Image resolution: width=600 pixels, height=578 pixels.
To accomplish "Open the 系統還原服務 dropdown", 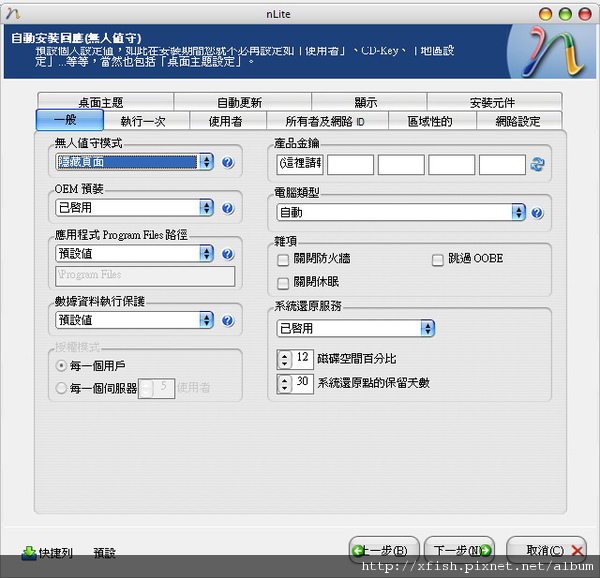I will [355, 328].
